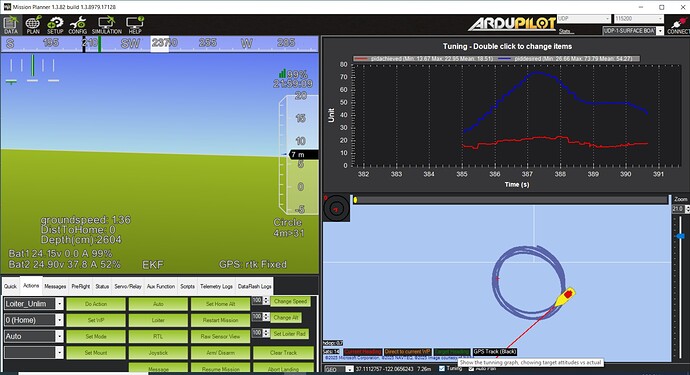Click the Arm/ Disarm button
This screenshot has width=690, height=375.
pos(220,353)
